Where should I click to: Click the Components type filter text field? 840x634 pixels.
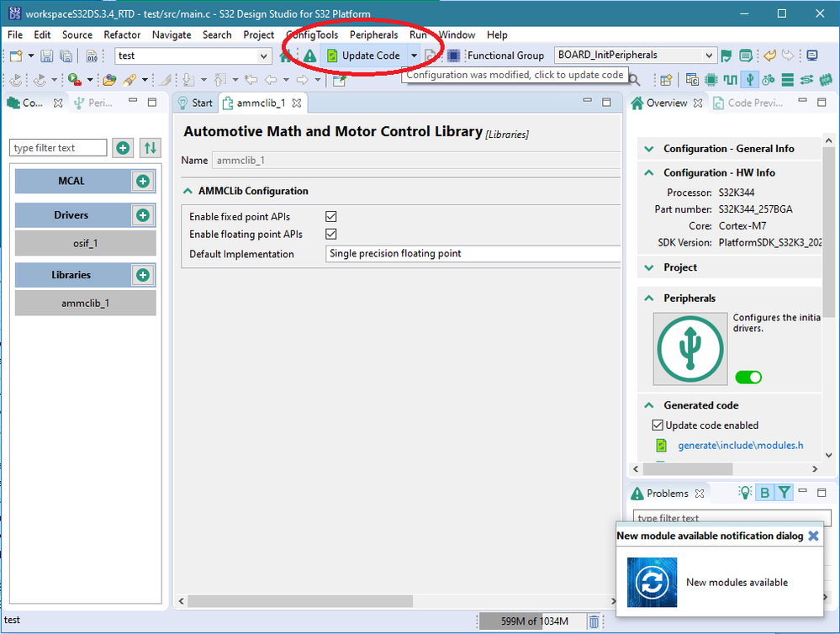(58, 148)
